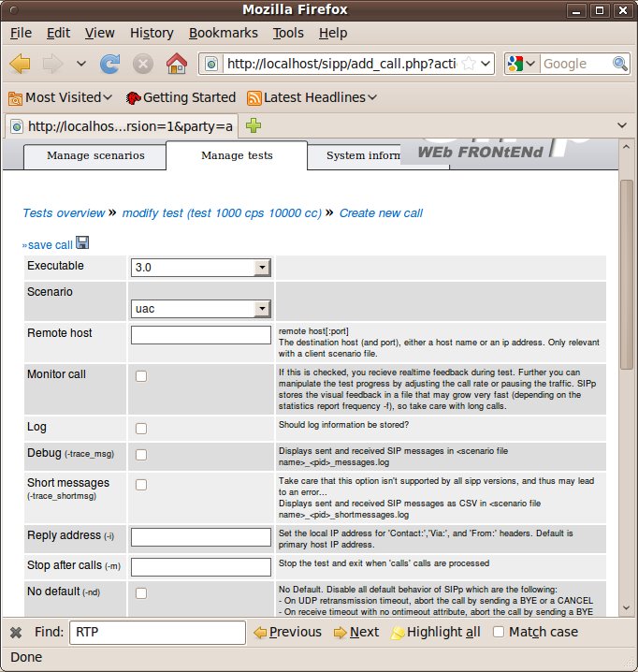Click the tab's page favicon
638x672 pixels.
pyautogui.click(x=17, y=127)
